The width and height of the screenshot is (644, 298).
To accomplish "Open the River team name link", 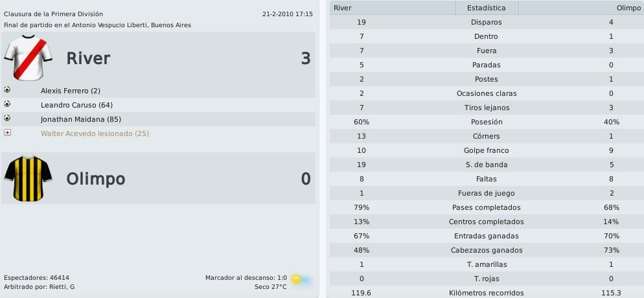I will pos(88,58).
